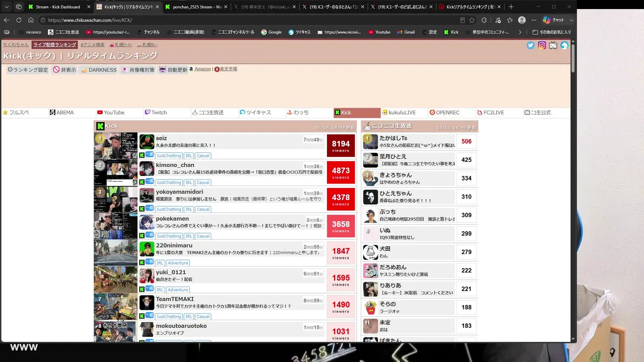Image resolution: width=644 pixels, height=362 pixels.
Task: Open the Amazon link
Action: coord(203,69)
